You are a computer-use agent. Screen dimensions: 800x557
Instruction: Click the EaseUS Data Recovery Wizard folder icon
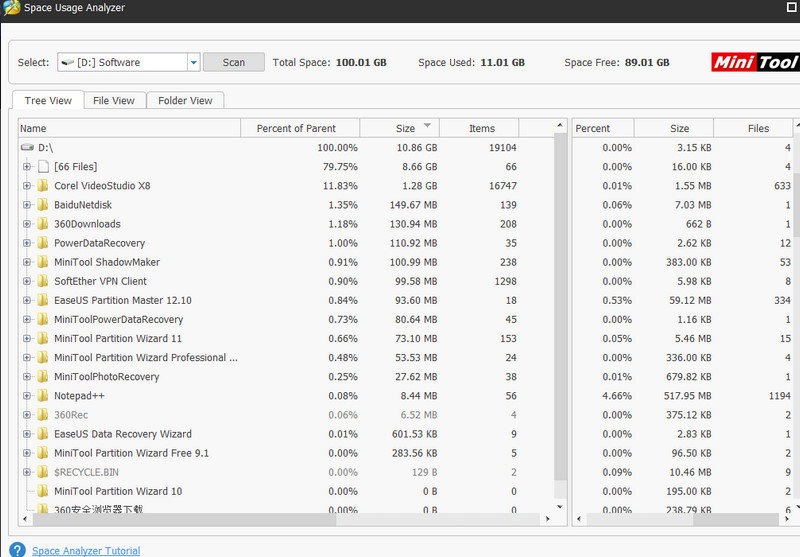click(x=43, y=434)
